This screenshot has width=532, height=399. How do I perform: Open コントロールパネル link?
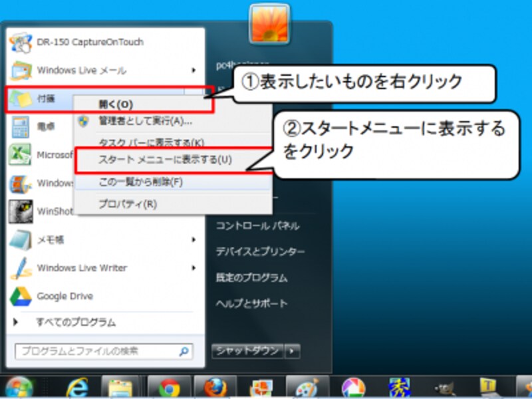pyautogui.click(x=258, y=226)
